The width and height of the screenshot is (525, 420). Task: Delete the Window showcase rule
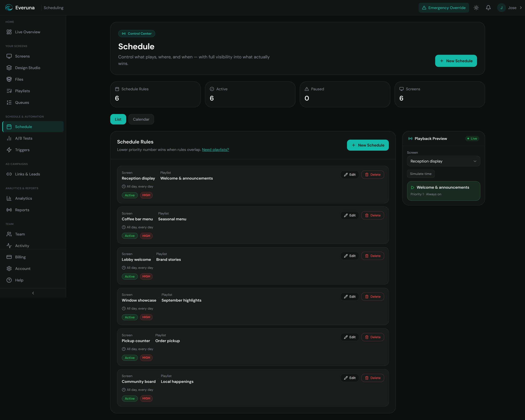(373, 297)
